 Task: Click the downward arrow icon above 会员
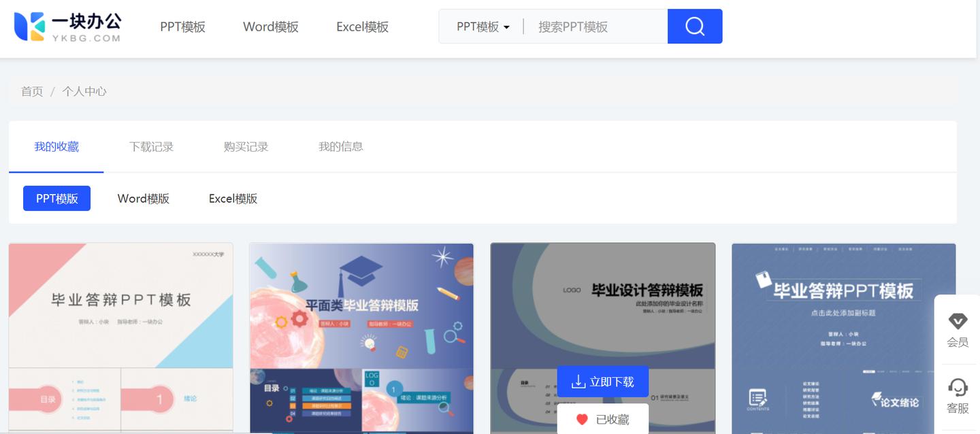coord(958,321)
